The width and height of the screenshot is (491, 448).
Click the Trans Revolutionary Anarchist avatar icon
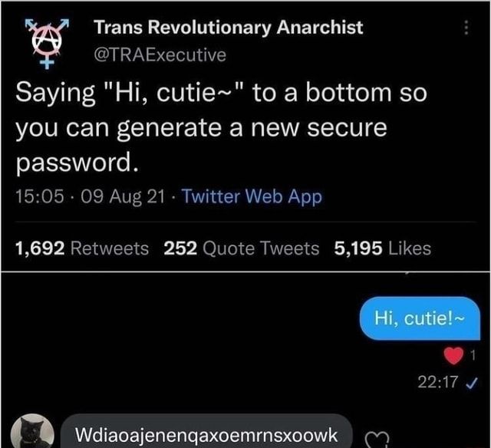click(x=47, y=43)
